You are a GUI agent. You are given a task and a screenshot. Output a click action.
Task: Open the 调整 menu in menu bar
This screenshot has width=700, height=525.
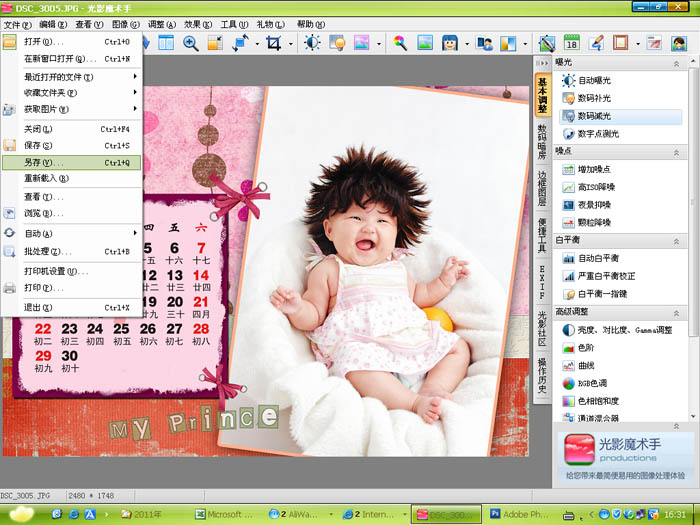point(162,24)
